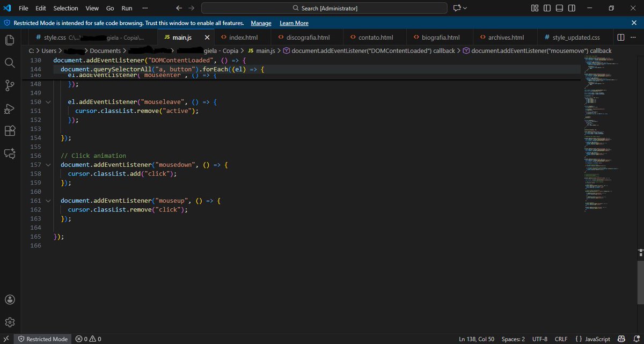644x344 pixels.
Task: Click the remote window icon in status bar
Action: [6, 339]
